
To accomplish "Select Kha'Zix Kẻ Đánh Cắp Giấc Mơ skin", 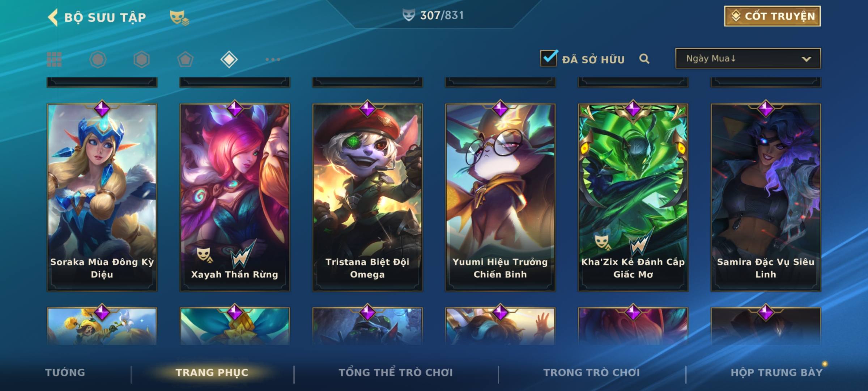I will pyautogui.click(x=633, y=197).
